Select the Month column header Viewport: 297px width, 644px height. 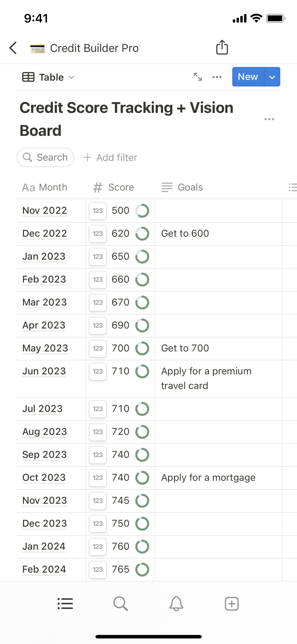click(45, 187)
